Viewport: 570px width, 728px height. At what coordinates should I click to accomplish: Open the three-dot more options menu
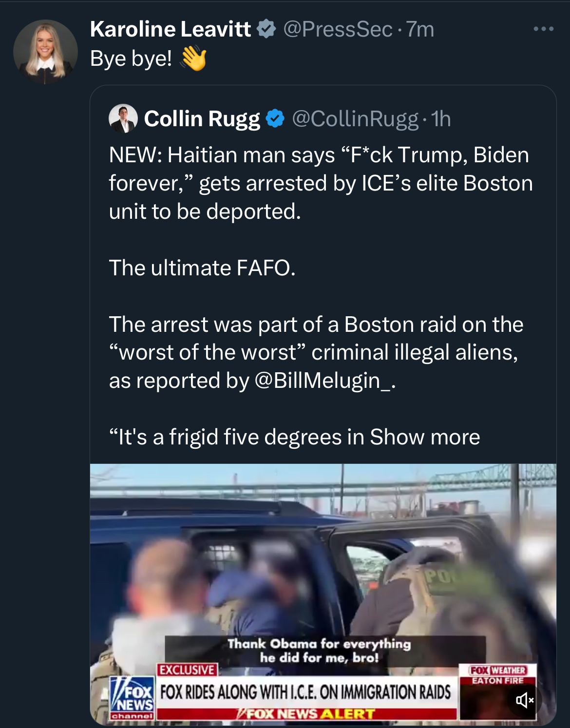point(543,29)
